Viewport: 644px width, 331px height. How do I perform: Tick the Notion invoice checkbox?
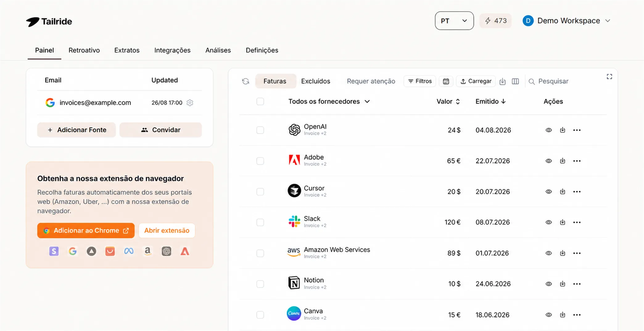[x=260, y=284]
